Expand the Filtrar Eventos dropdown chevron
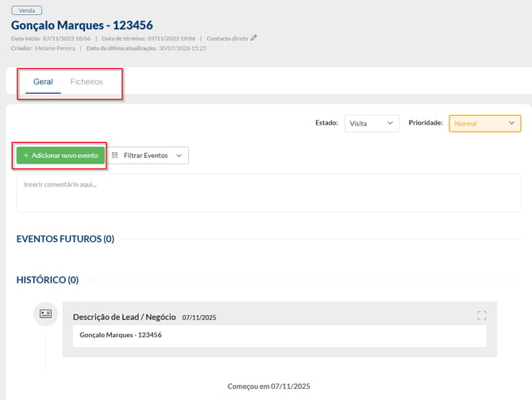Image resolution: width=532 pixels, height=400 pixels. tap(179, 156)
